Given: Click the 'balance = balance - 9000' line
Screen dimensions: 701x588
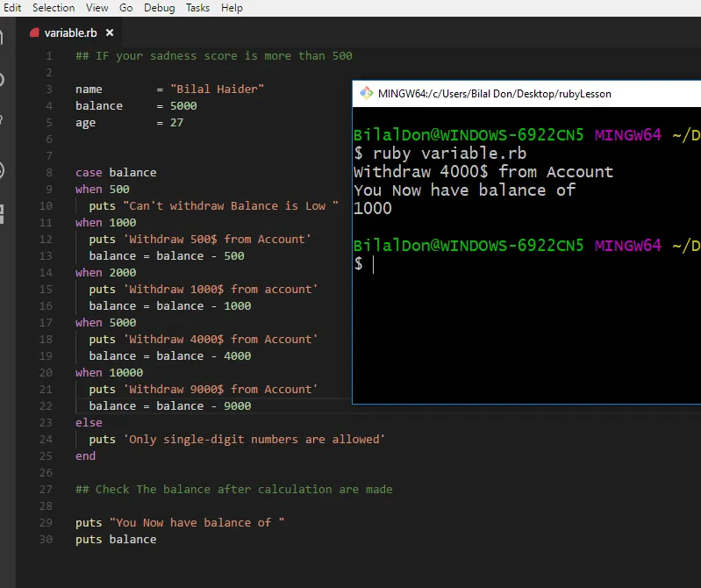Looking at the screenshot, I should [170, 406].
